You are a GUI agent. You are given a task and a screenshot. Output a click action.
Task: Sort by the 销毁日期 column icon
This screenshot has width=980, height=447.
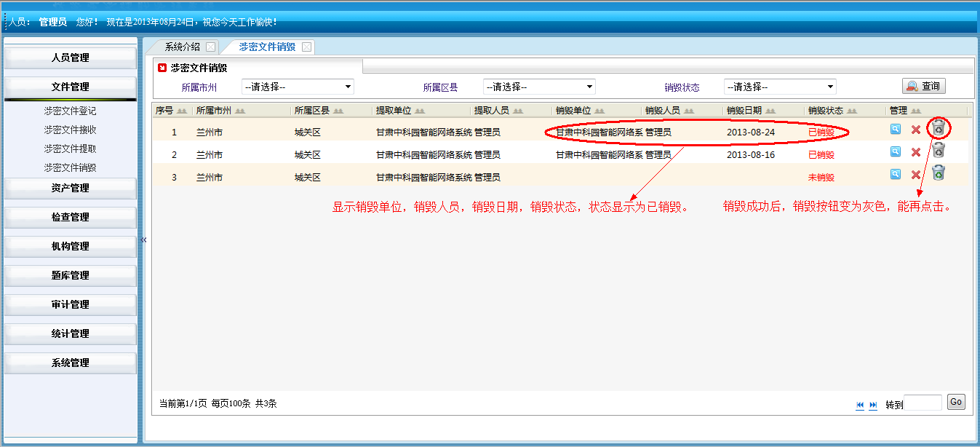770,111
